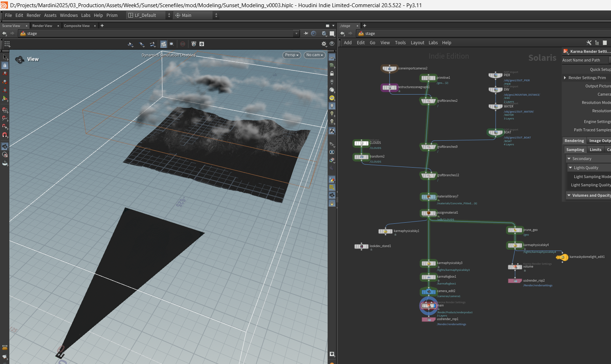
Task: Toggle High Quality Lighting with shadows
Action: [x=332, y=122]
